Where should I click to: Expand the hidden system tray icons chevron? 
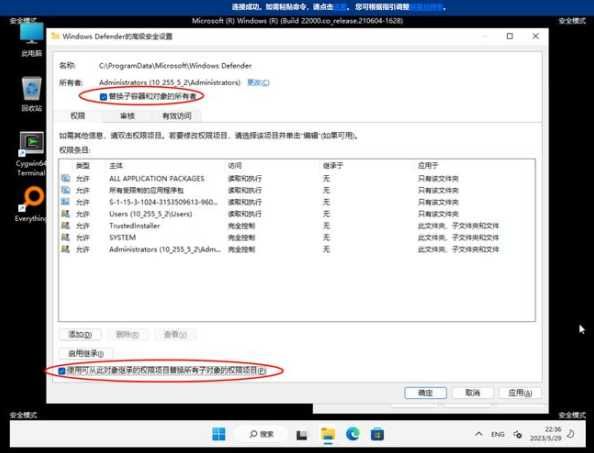click(x=478, y=434)
